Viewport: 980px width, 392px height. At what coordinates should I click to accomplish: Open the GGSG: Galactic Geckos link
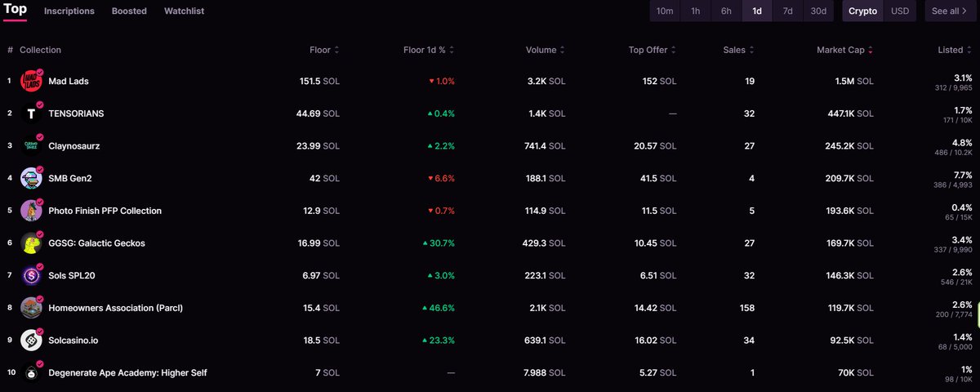click(96, 243)
